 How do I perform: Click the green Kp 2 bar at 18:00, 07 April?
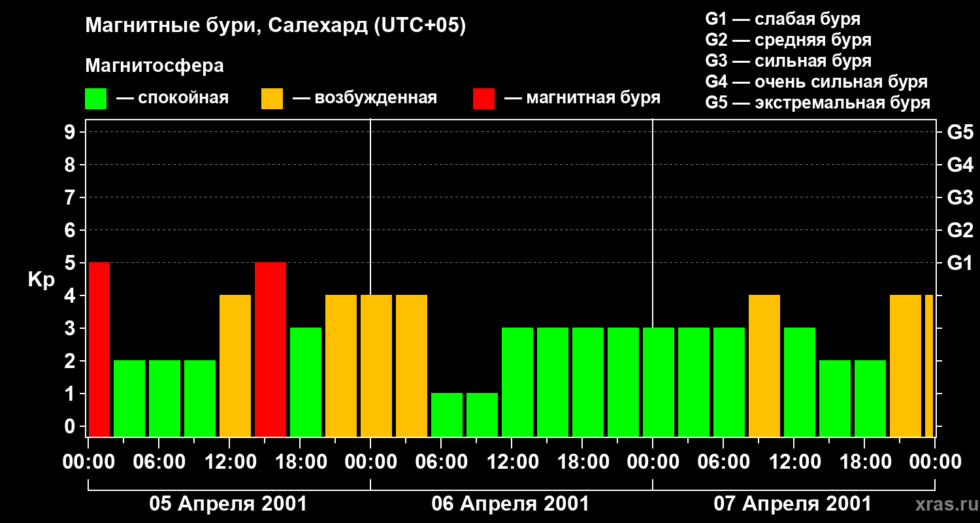870,398
